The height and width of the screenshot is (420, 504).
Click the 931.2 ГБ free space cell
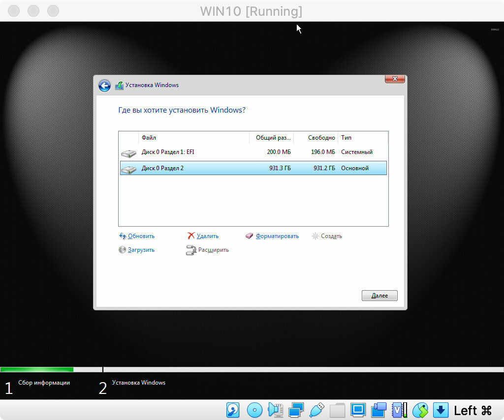coord(324,168)
